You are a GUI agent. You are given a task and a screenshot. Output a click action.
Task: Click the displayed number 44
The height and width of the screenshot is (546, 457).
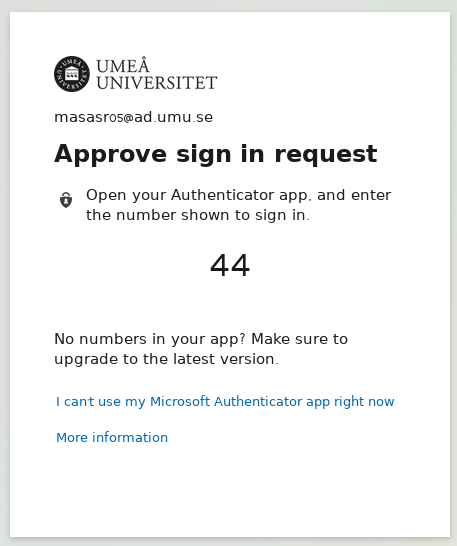(x=230, y=266)
